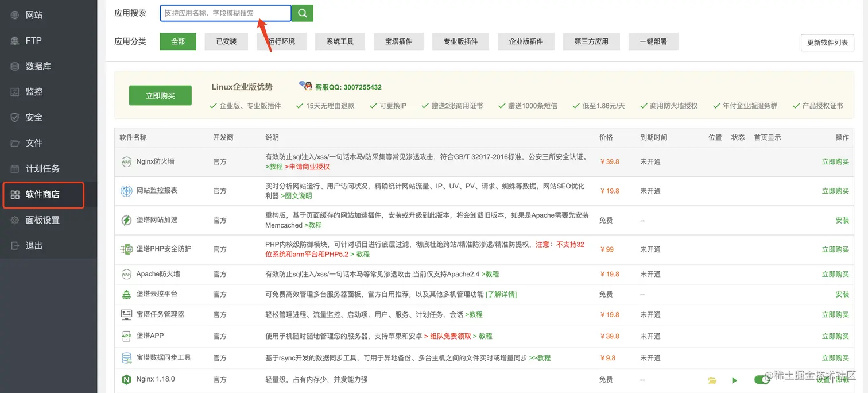The image size is (868, 393).
Task: Toggle Nginx 1.18.0 首页显示 switch
Action: pos(762,380)
